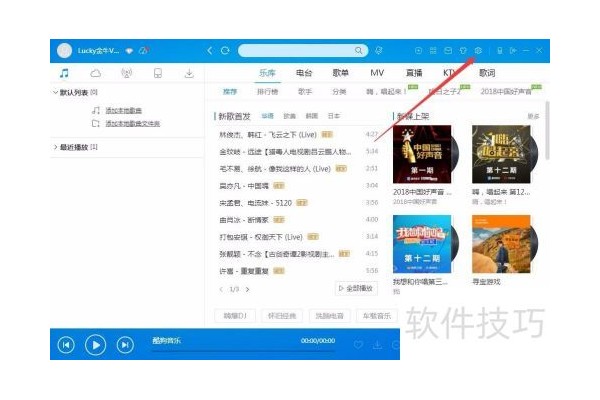Image resolution: width=600 pixels, height=400 pixels.
Task: Open the message envelope icon
Action: [448, 51]
